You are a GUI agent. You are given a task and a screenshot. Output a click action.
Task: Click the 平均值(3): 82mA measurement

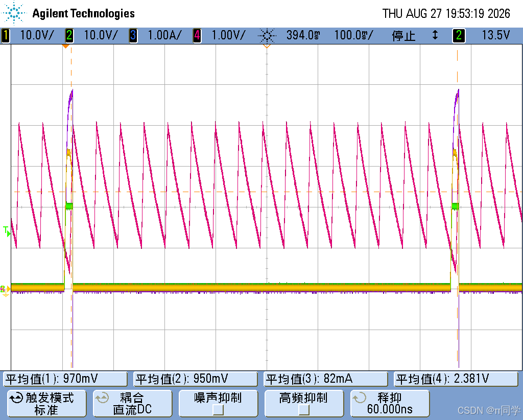pos(325,379)
